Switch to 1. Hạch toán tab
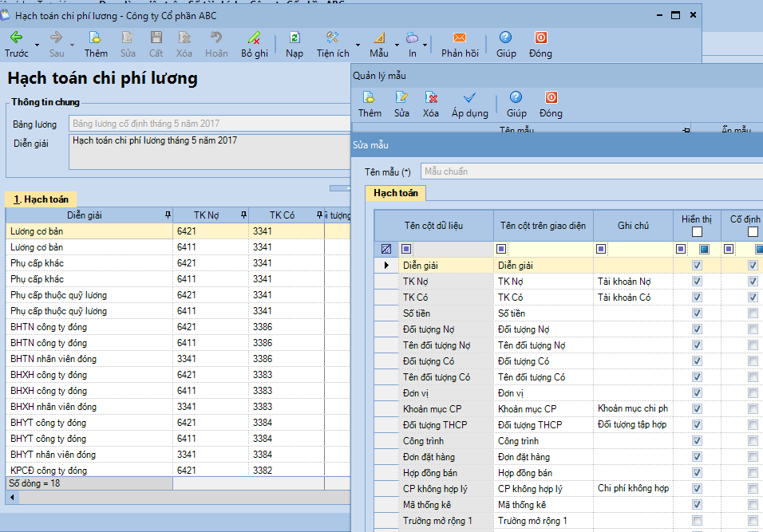Viewport: 763px width, 532px height. coord(41,199)
